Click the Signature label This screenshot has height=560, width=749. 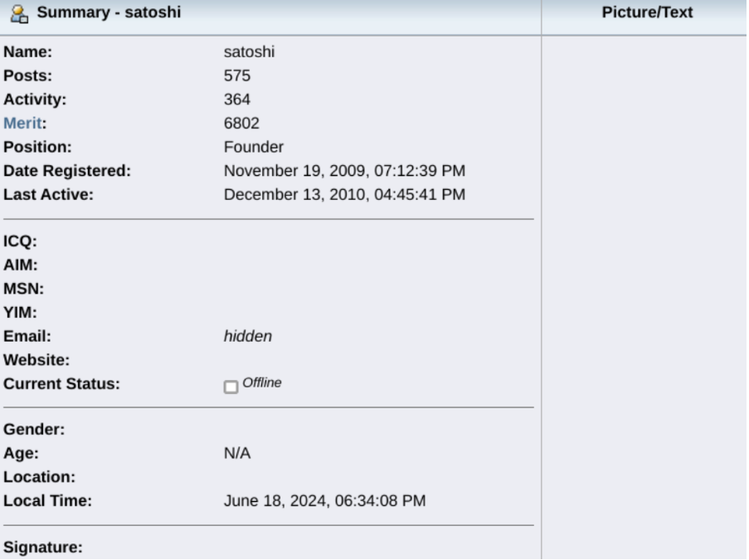click(43, 548)
